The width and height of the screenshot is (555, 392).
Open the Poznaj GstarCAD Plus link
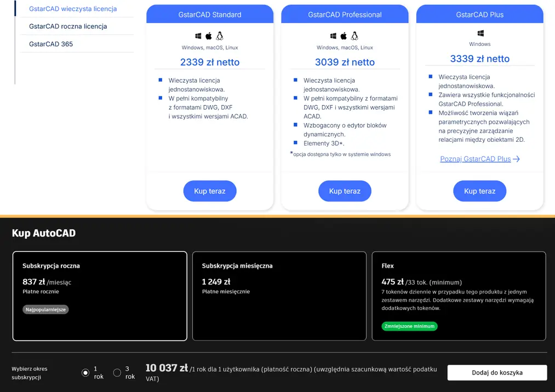point(476,159)
